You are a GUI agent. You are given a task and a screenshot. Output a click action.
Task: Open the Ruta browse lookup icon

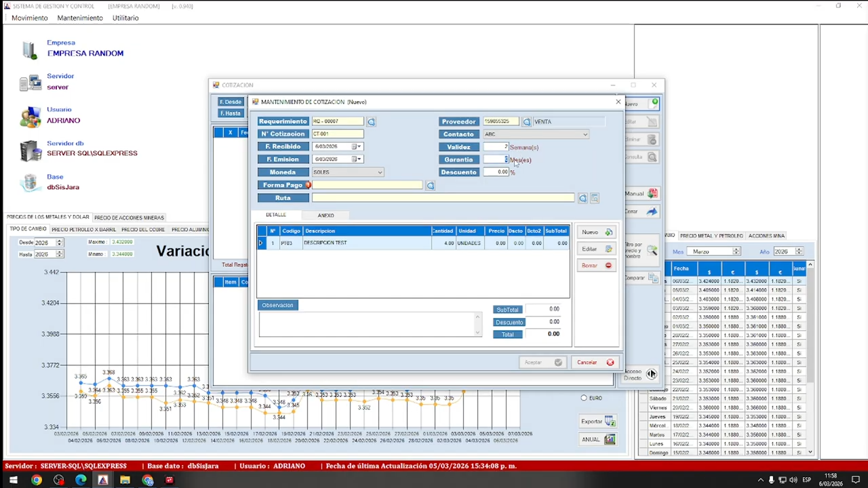coord(583,198)
